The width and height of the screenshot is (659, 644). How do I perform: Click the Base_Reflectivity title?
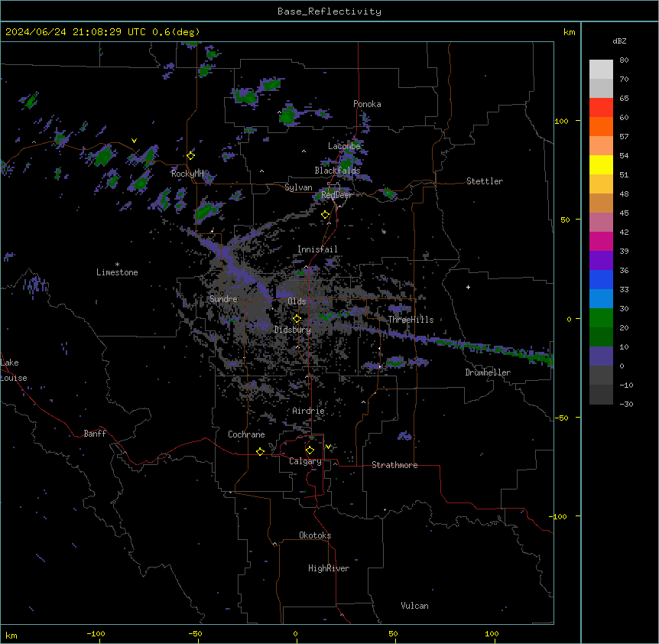point(329,11)
